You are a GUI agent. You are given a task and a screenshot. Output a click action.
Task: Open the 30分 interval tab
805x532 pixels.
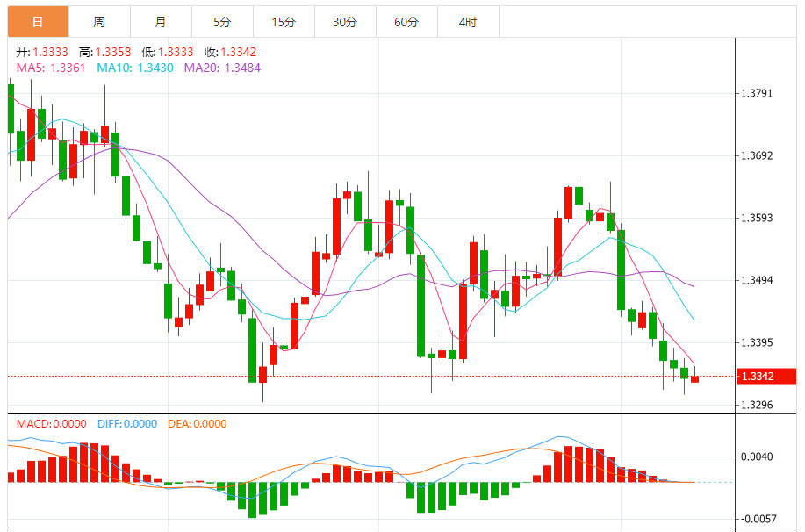pos(345,22)
